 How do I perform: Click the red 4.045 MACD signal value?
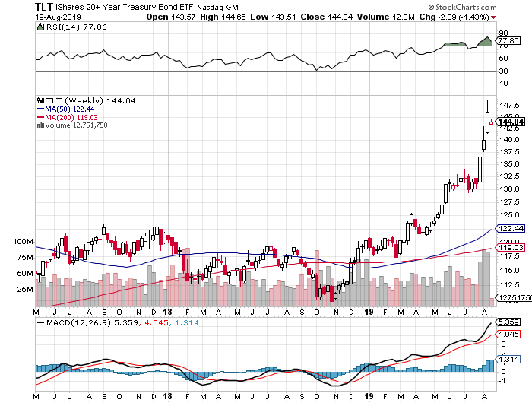[156, 322]
